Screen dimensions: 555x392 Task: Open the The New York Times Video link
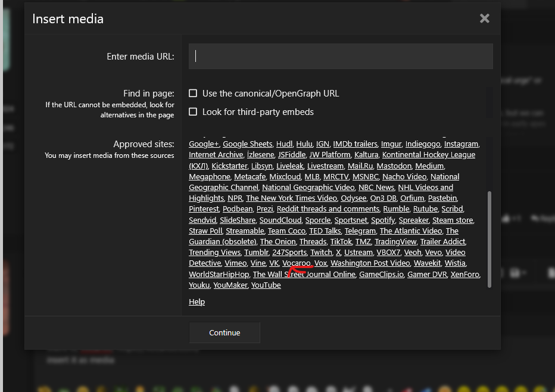coord(291,198)
